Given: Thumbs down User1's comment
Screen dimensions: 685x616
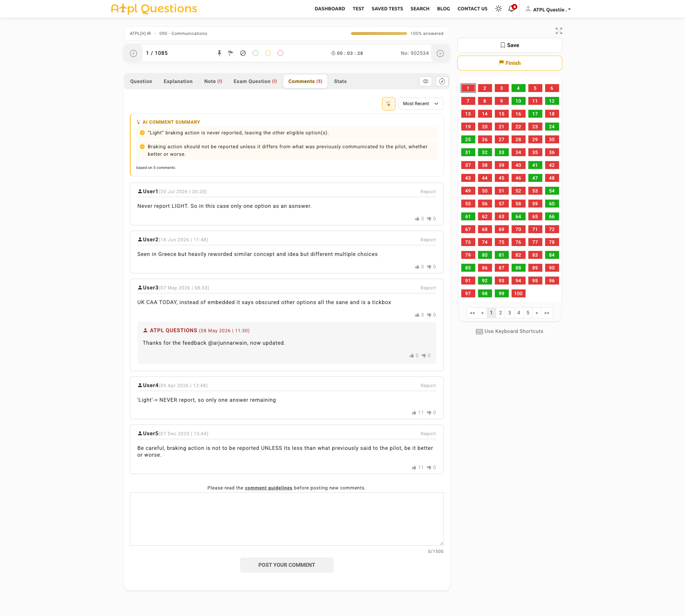Looking at the screenshot, I should (429, 219).
